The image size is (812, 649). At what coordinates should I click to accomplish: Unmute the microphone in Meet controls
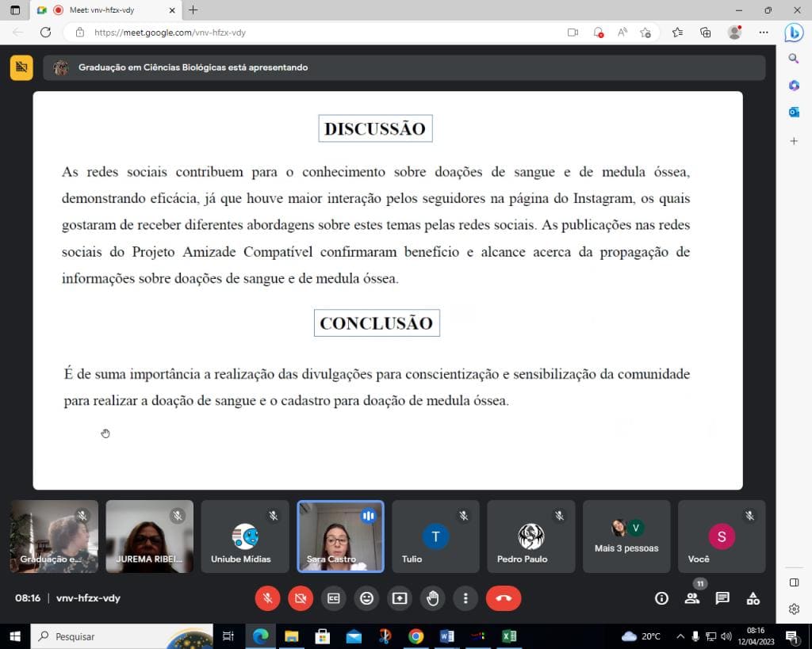click(x=268, y=598)
